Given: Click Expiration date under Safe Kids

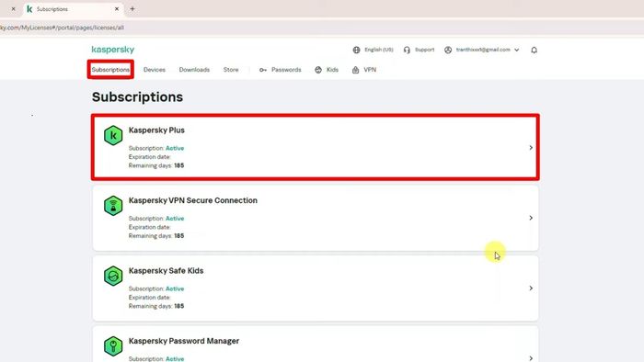Looking at the screenshot, I should click(x=149, y=297).
